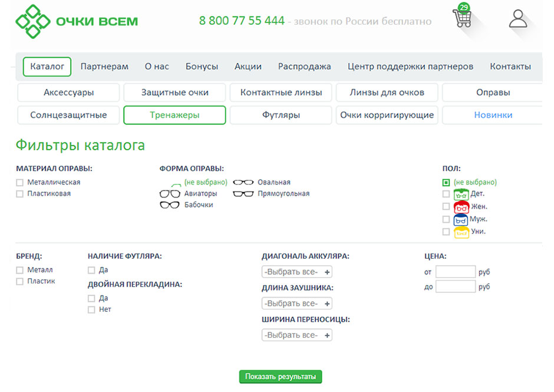Viewport: 554px width, 392px height.
Task: Open the Длина заушника dropdown
Action: click(x=297, y=304)
